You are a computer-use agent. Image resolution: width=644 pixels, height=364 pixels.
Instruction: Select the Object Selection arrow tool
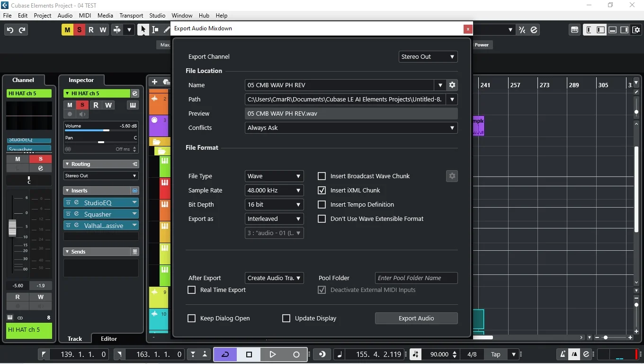[143, 30]
